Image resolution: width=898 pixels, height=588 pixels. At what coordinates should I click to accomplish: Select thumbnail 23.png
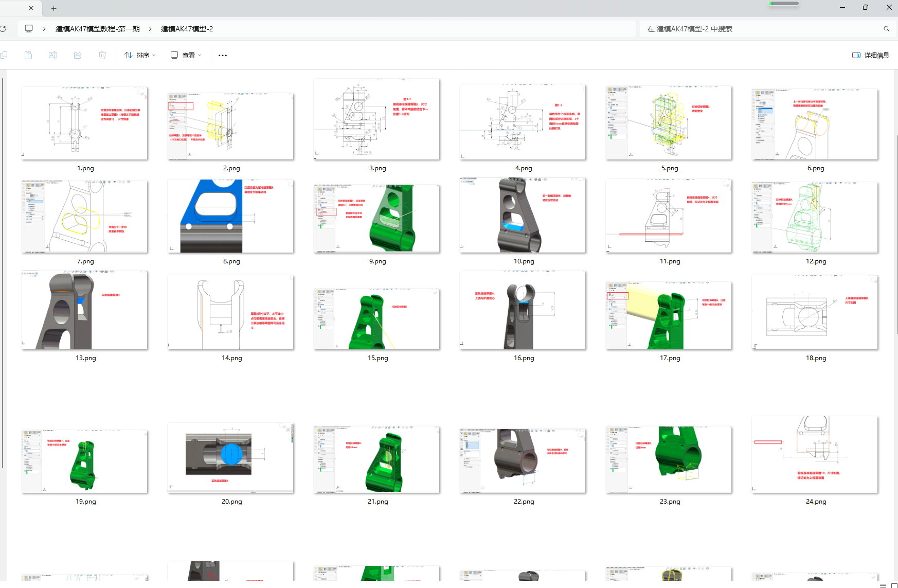point(669,460)
